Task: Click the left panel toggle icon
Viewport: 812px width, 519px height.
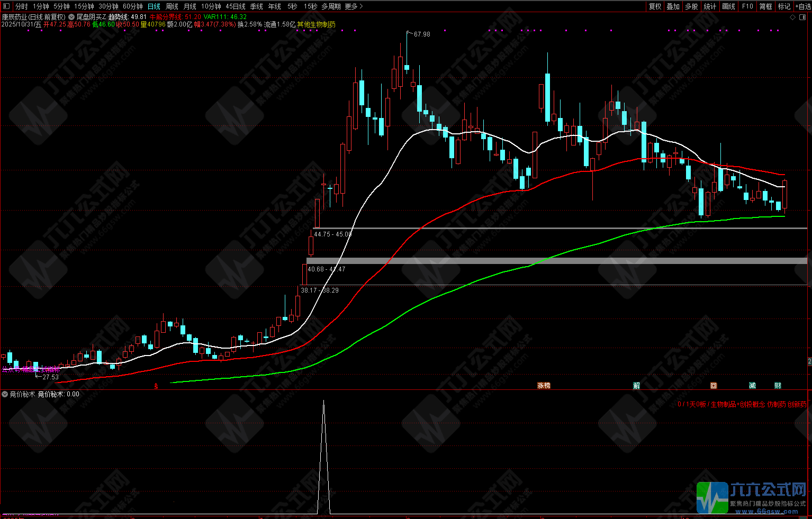Action: pos(6,6)
